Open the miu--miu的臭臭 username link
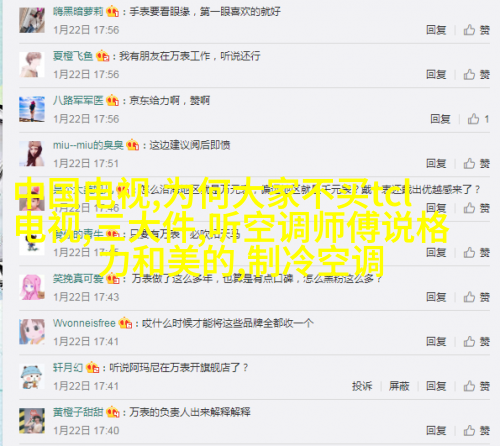Image resolution: width=500 pixels, height=446 pixels. 88,145
